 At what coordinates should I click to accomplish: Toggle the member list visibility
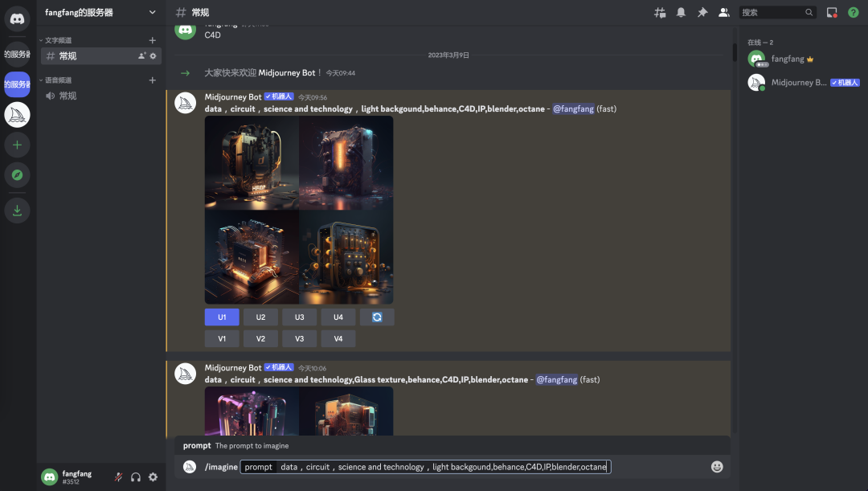[723, 12]
